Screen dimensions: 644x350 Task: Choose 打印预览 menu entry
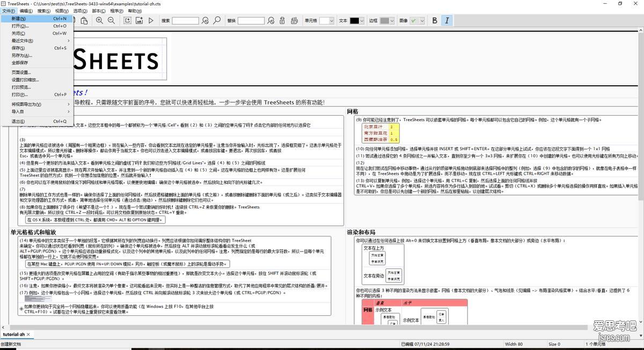point(37,87)
